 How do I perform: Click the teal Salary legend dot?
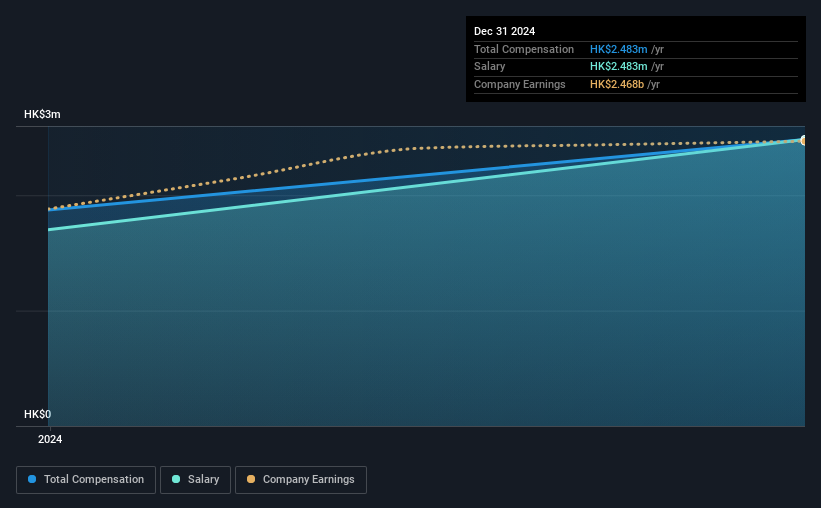tap(176, 479)
